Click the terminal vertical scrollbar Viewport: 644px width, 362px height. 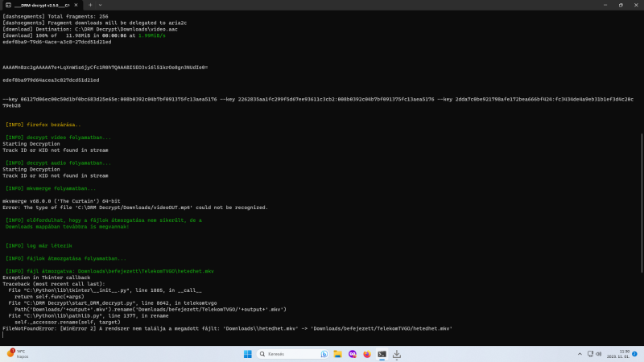point(642,203)
